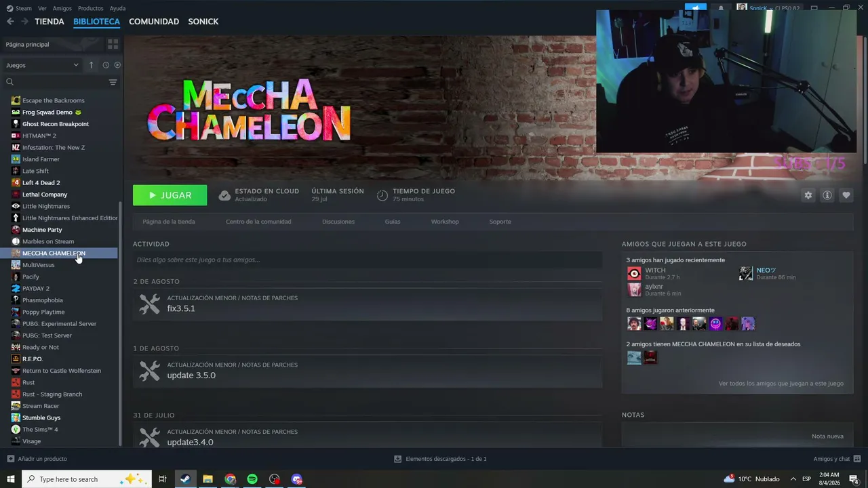This screenshot has height=488, width=868.
Task: Open friend NEO's avatar
Action: tap(746, 273)
